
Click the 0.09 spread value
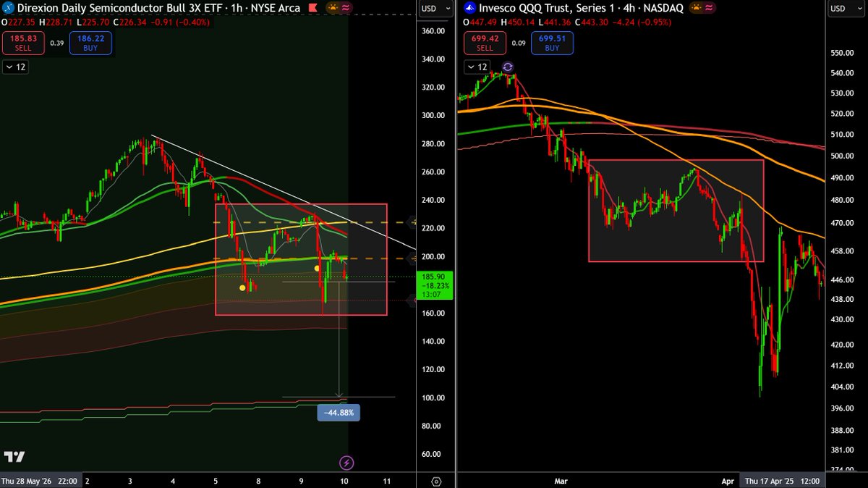pyautogui.click(x=518, y=43)
